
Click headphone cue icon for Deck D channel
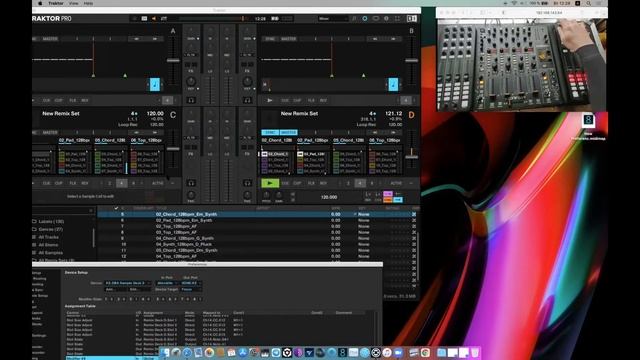247,183
